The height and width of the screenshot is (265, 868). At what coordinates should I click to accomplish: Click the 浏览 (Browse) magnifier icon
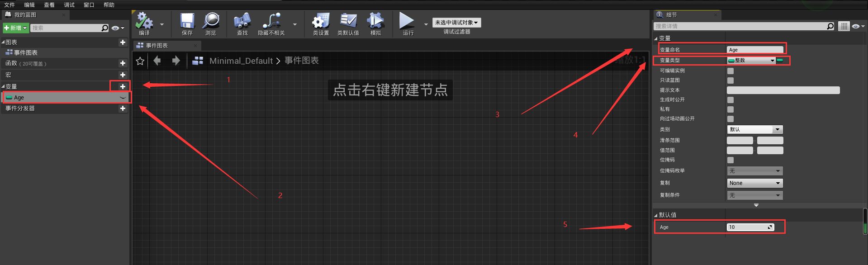[211, 21]
